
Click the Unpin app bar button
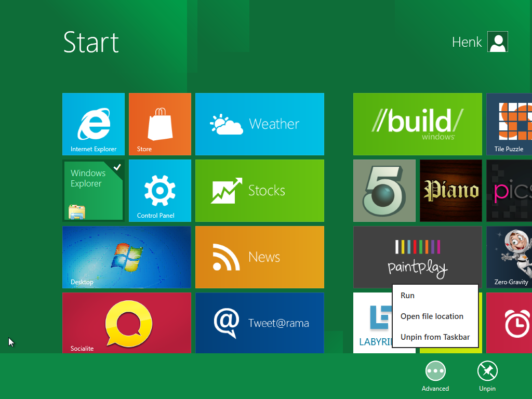487,376
